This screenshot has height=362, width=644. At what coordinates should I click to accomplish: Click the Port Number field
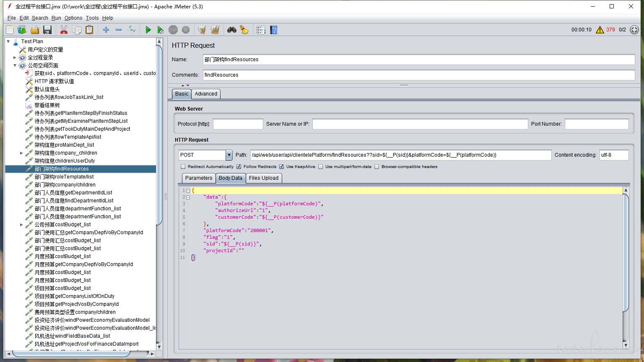pyautogui.click(x=597, y=124)
